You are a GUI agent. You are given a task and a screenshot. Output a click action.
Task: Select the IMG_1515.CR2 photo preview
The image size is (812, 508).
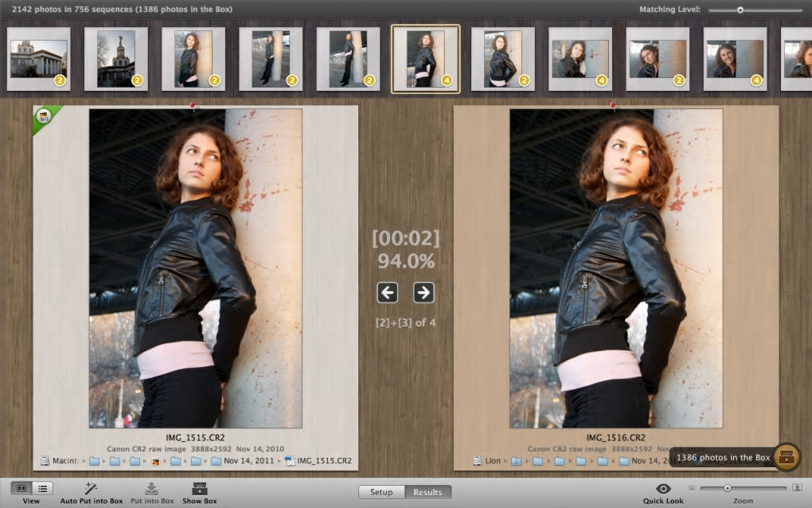click(195, 268)
